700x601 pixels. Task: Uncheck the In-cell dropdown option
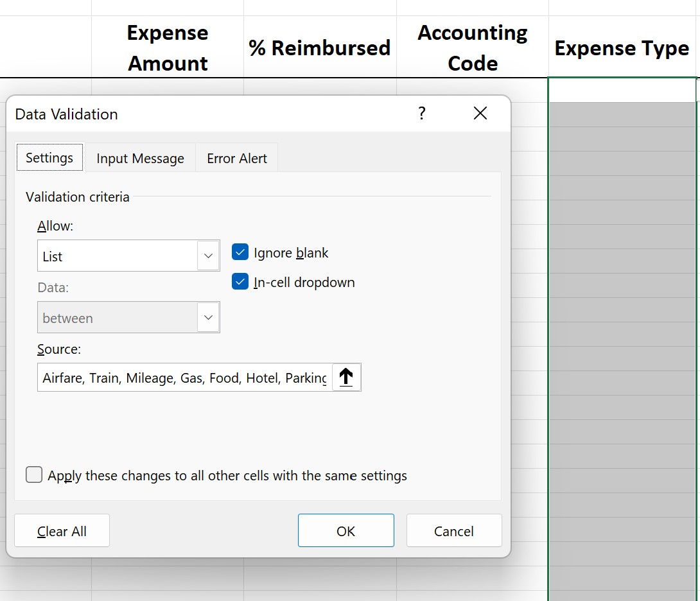[x=240, y=281]
